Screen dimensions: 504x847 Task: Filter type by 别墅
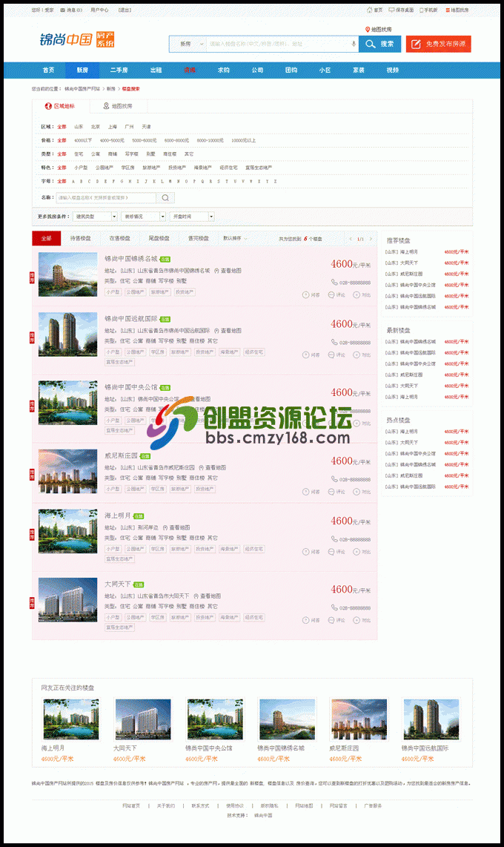150,154
